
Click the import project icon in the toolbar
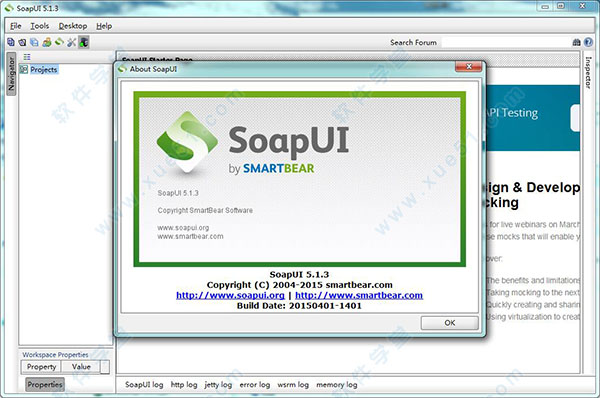tap(23, 42)
